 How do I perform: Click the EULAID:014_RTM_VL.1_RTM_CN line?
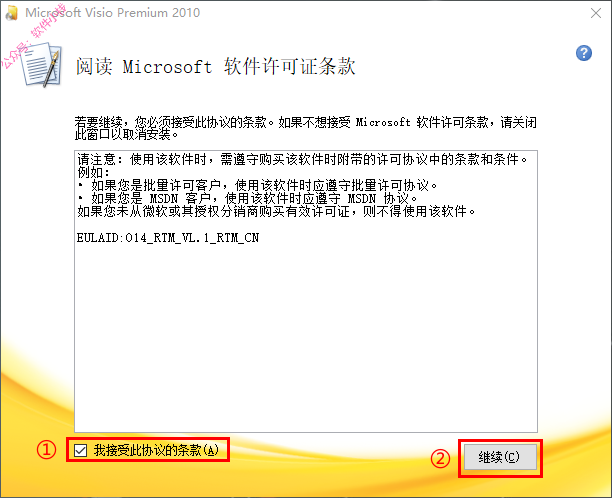pyautogui.click(x=168, y=238)
